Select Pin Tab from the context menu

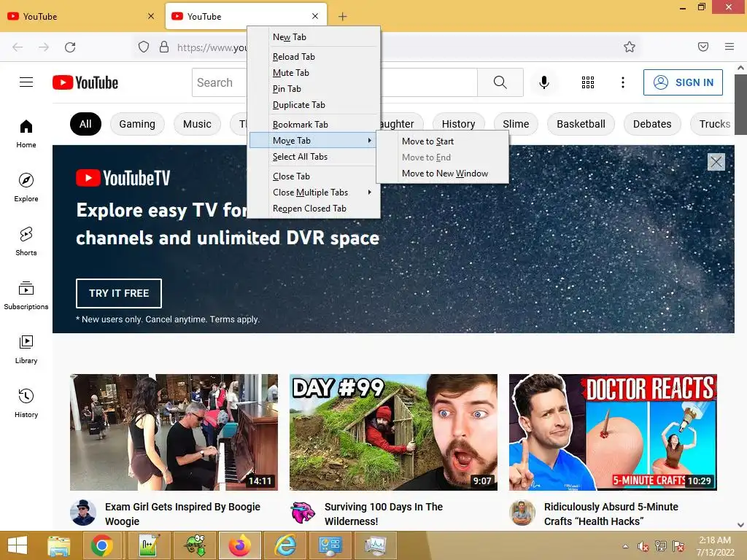click(314, 89)
